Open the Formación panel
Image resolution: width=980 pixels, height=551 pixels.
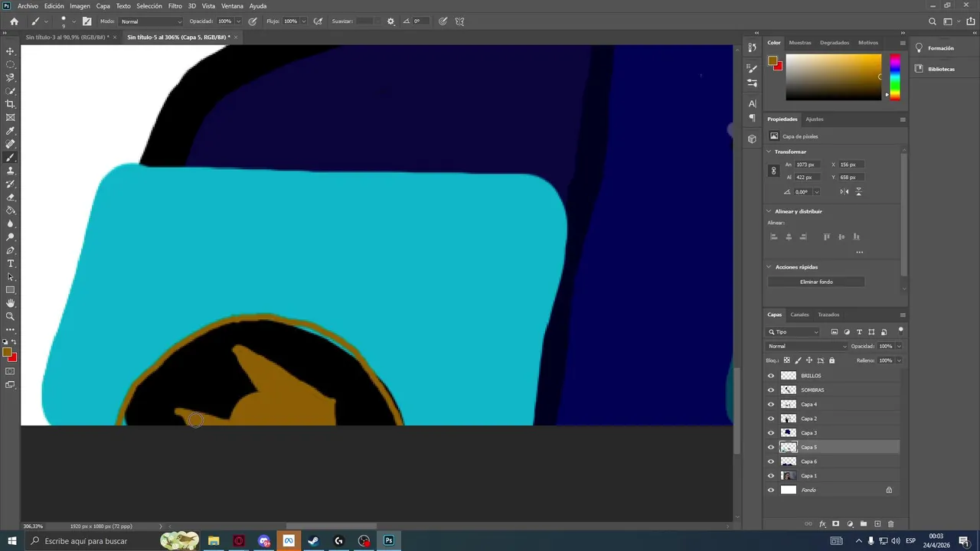[x=940, y=48]
